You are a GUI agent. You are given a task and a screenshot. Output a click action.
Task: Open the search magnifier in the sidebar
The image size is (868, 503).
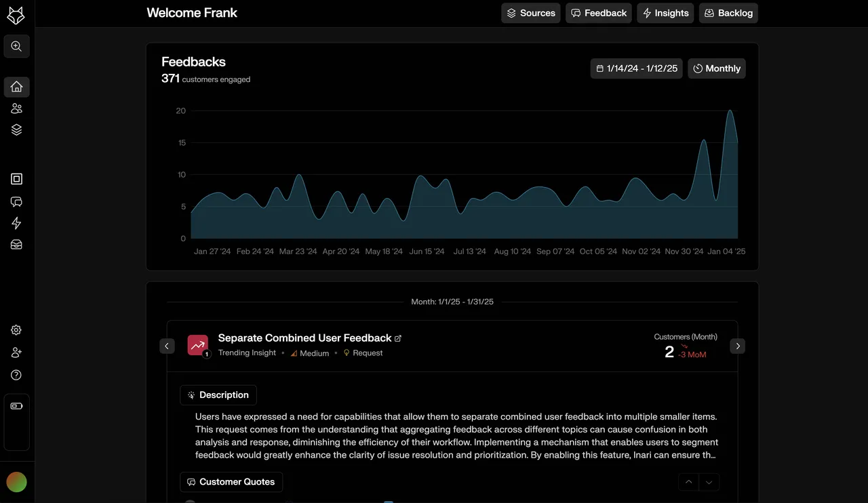[17, 47]
